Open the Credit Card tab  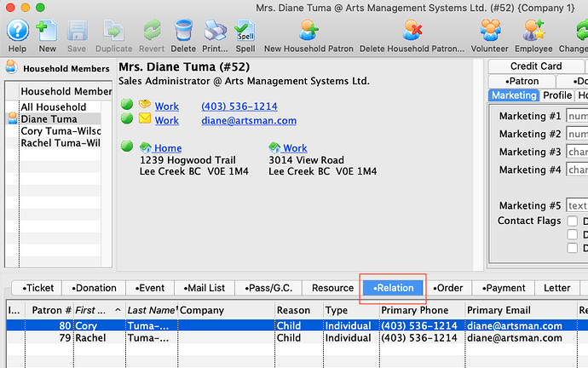pyautogui.click(x=536, y=66)
